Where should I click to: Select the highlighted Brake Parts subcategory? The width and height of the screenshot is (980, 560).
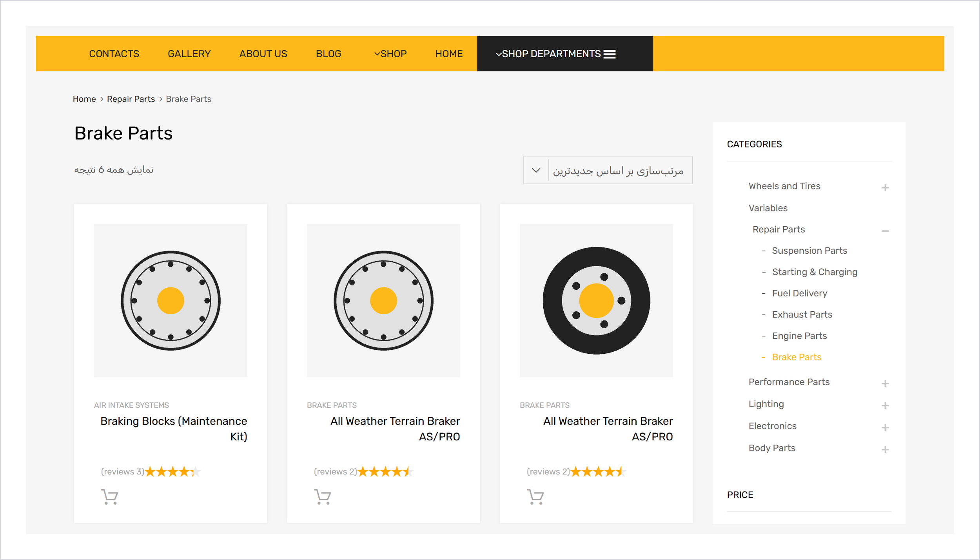coord(797,357)
